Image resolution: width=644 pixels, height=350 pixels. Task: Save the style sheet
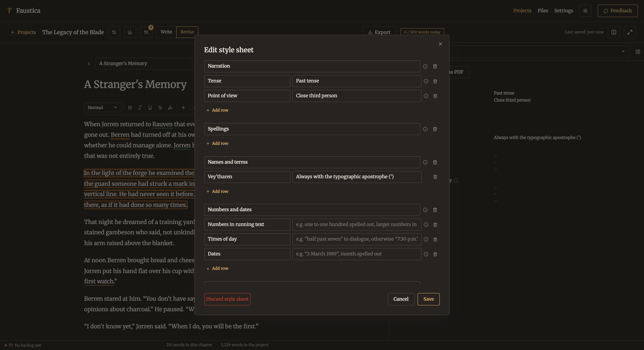tap(428, 299)
